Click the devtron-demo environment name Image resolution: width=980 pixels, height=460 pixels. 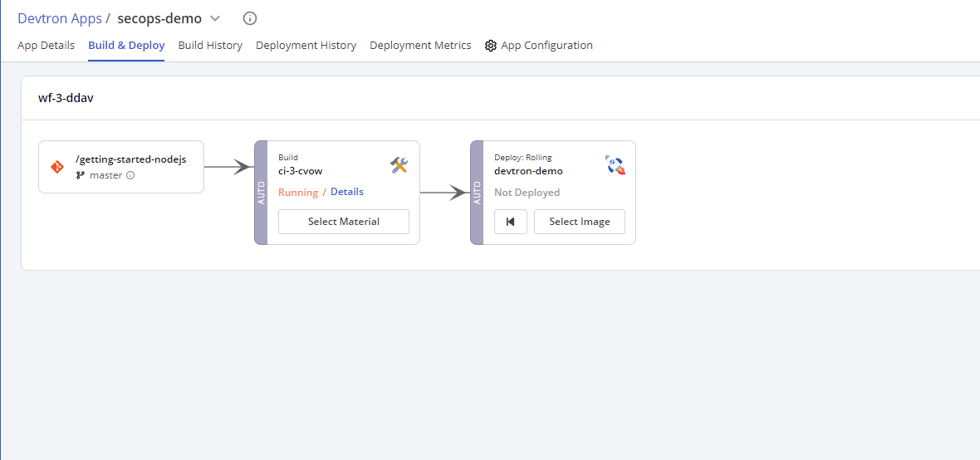point(529,170)
